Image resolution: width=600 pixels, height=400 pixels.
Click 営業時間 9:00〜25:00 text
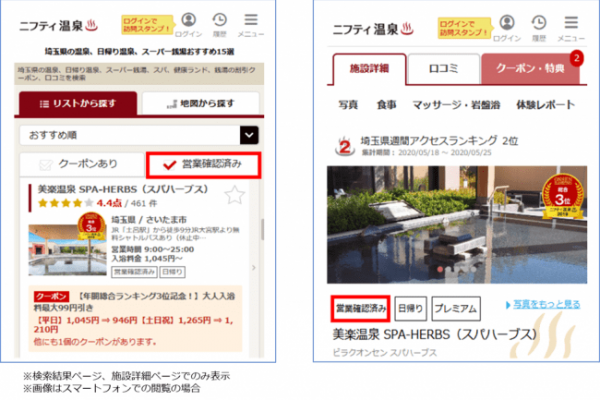coord(153,250)
